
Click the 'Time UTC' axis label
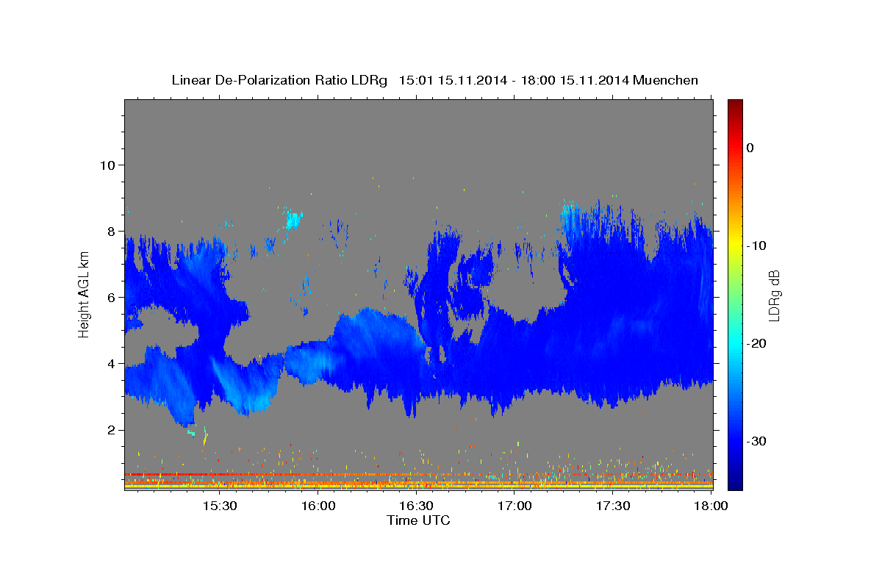click(x=418, y=520)
